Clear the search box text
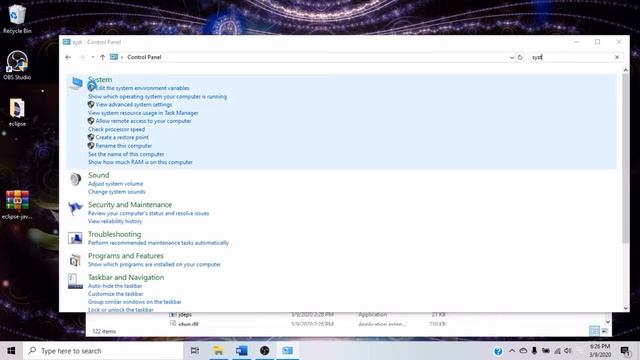640x360 pixels. 617,57
